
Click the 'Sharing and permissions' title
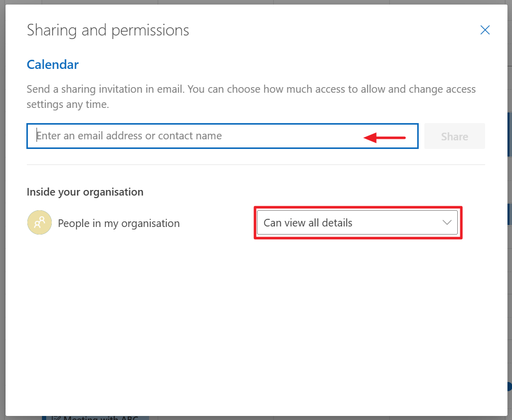[108, 30]
